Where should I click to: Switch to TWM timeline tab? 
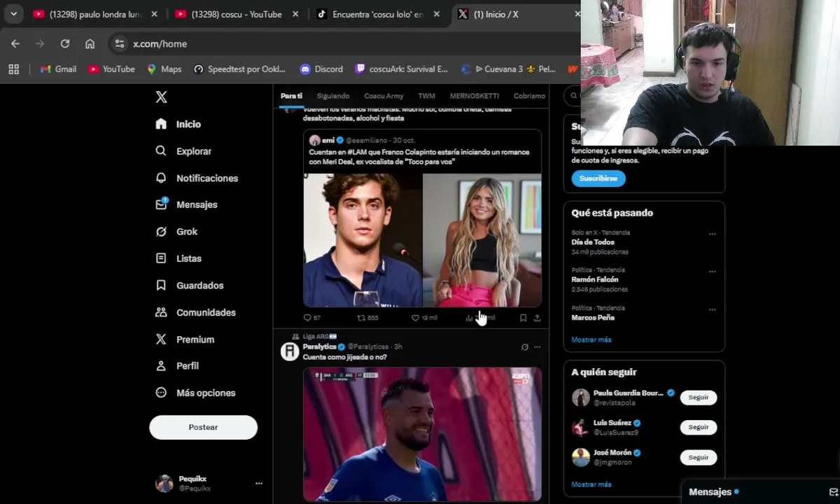pyautogui.click(x=426, y=96)
